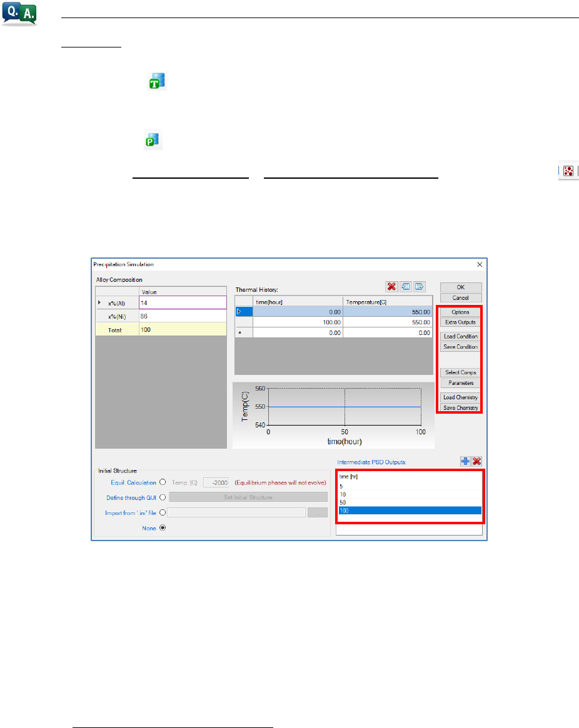Screen dimensions: 579x728
Task: Delete thermal history row with red X icon
Action: coord(391,286)
